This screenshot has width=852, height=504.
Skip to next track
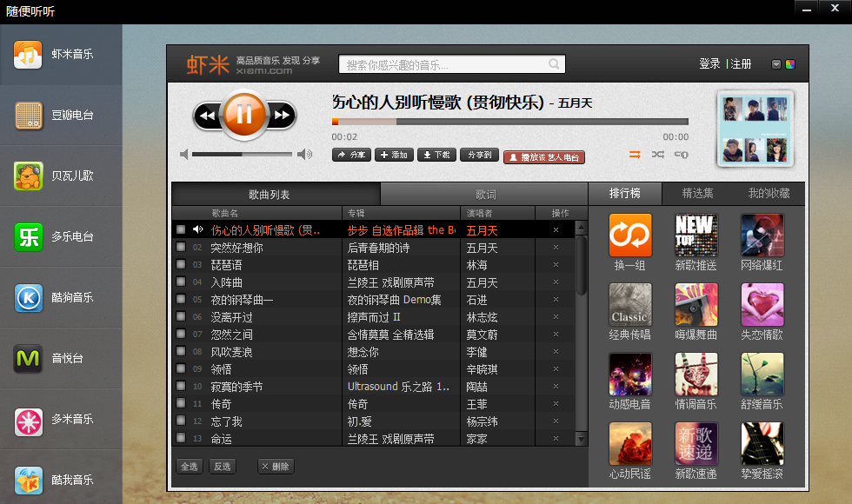[x=282, y=115]
